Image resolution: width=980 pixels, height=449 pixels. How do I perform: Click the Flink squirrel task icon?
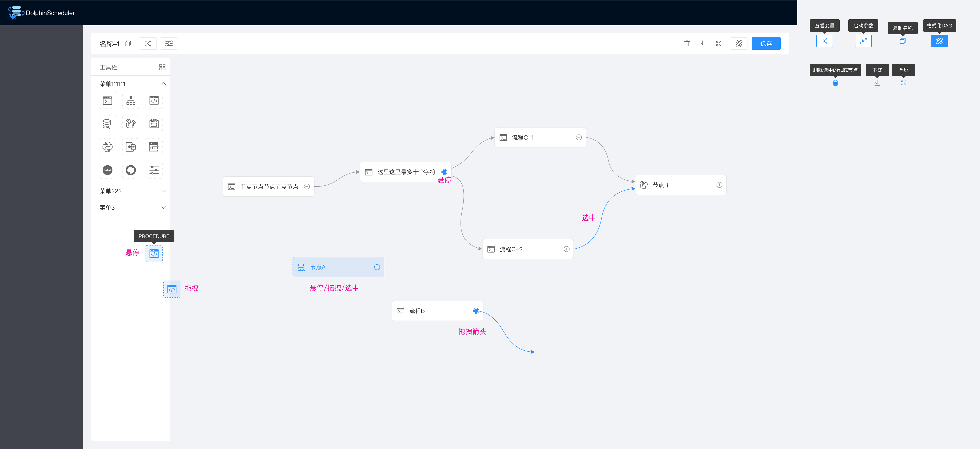(131, 124)
